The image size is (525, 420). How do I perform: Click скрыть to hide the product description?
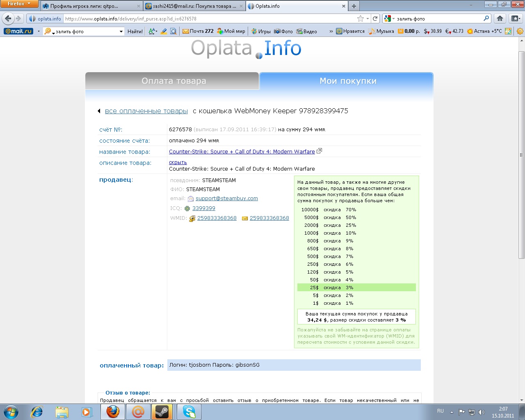pos(178,162)
